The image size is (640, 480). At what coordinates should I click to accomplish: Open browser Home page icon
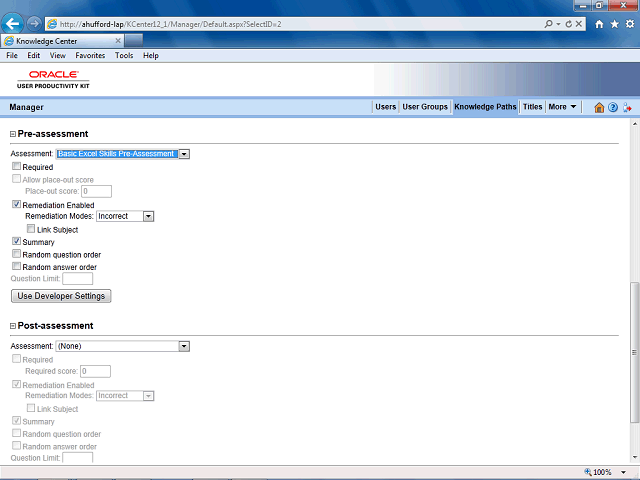pyautogui.click(x=599, y=24)
